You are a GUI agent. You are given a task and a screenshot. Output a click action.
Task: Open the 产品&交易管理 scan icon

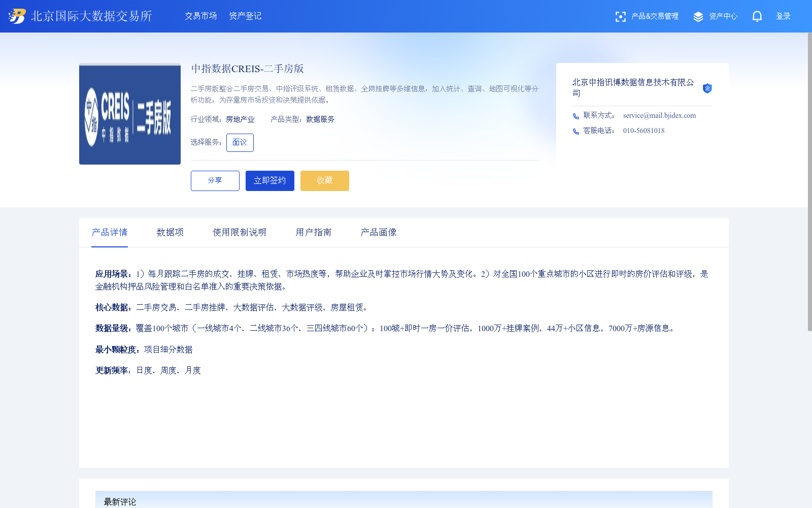(621, 16)
